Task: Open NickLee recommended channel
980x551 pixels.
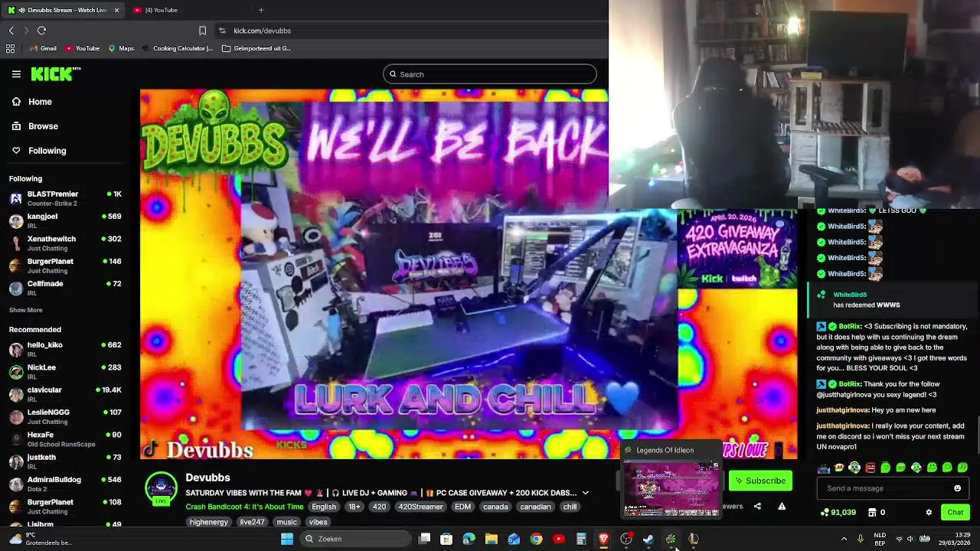Action: 66,371
